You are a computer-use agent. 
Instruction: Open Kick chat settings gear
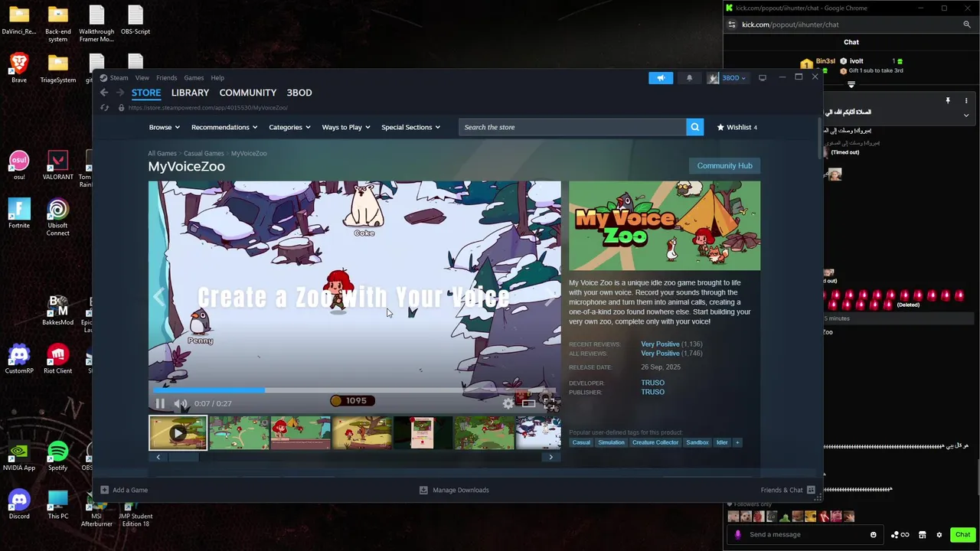click(x=939, y=534)
